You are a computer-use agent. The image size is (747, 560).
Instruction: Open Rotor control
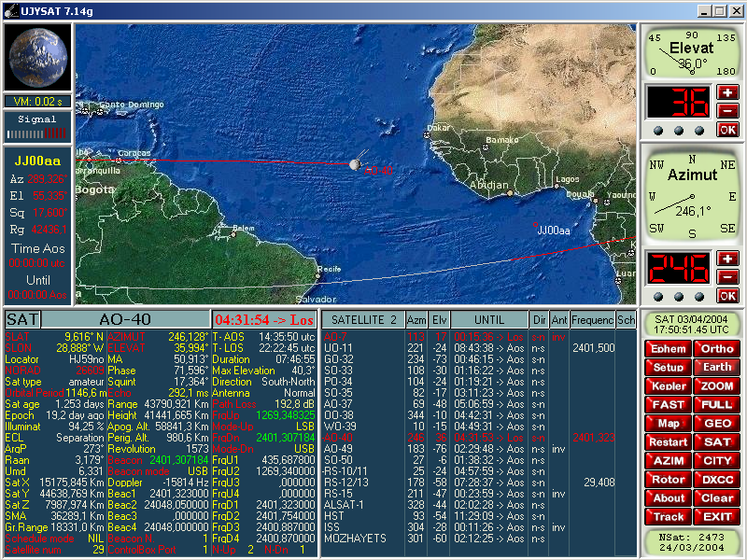pyautogui.click(x=669, y=480)
